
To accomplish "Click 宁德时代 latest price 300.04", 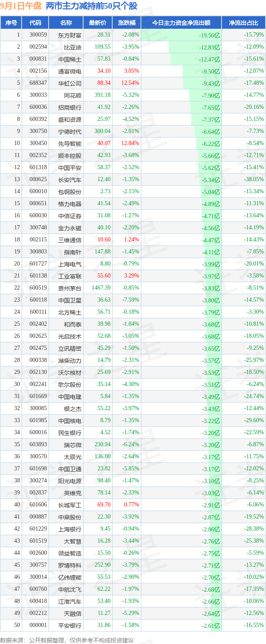I will pyautogui.click(x=103, y=131).
